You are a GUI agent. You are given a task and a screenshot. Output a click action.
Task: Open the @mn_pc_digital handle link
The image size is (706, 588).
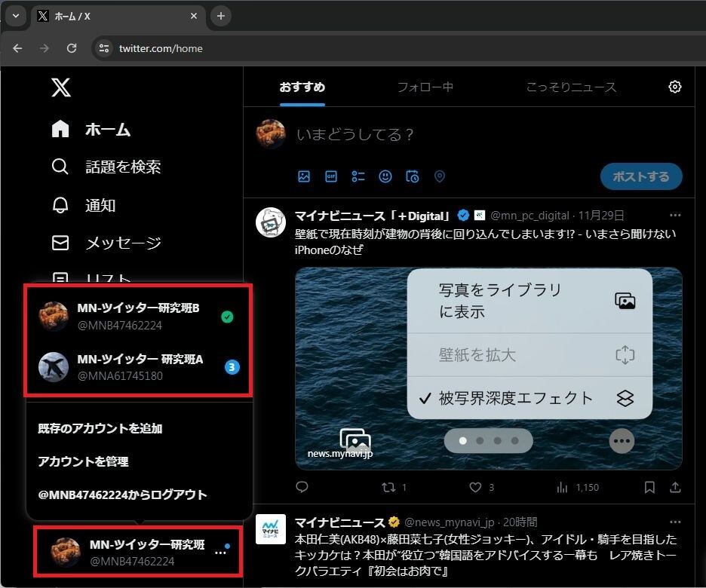point(529,216)
